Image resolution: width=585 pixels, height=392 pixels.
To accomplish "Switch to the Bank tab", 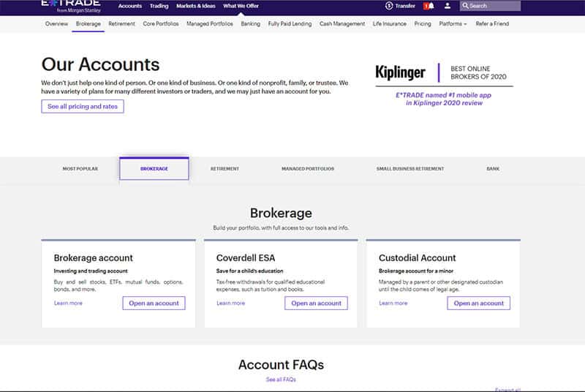I will pos(493,169).
